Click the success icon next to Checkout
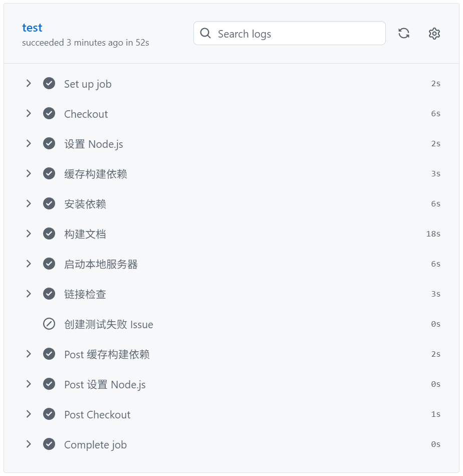The image size is (463, 476). click(49, 113)
